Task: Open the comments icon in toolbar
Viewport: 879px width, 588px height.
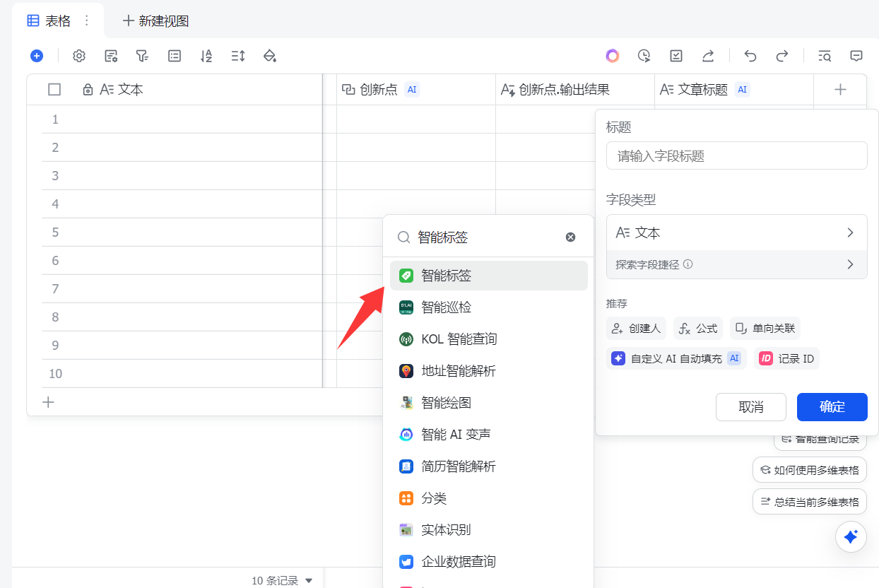Action: [x=856, y=56]
